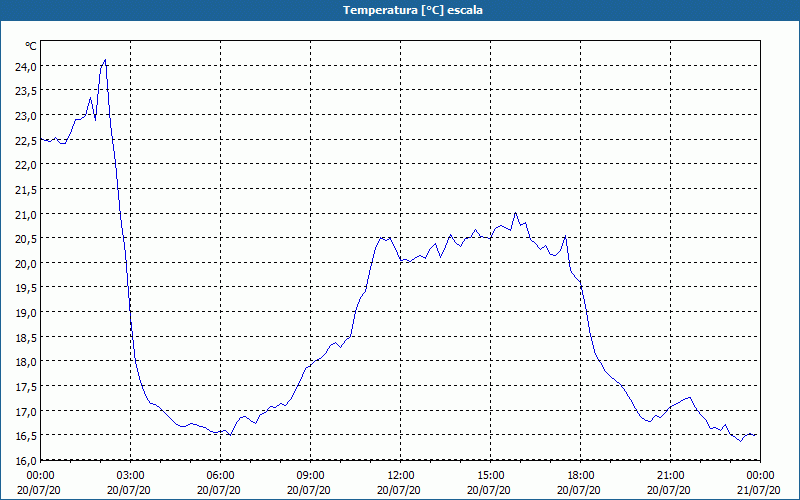Click the 18,5 y-axis label
Screen dimensions: 800x500
tap(26, 337)
